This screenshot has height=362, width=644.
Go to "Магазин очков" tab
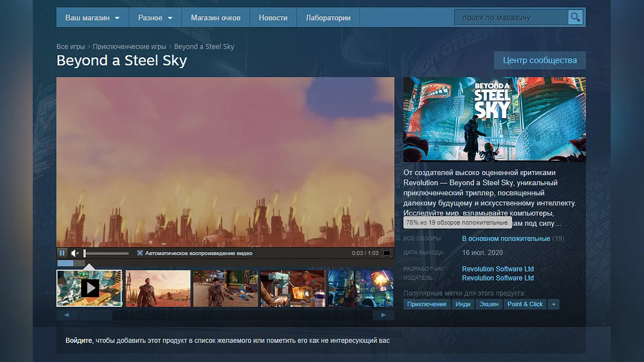[x=216, y=18]
